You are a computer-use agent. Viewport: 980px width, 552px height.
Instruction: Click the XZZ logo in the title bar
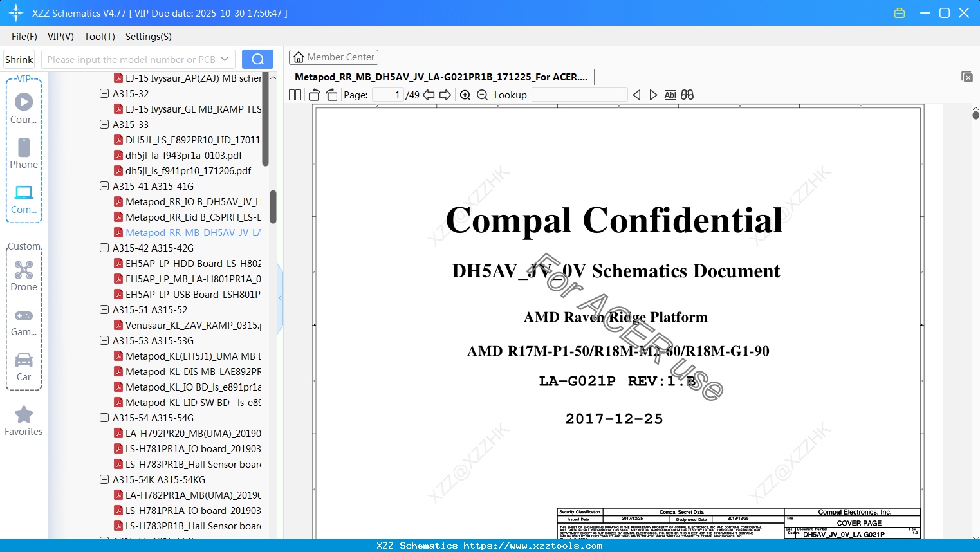tap(16, 13)
